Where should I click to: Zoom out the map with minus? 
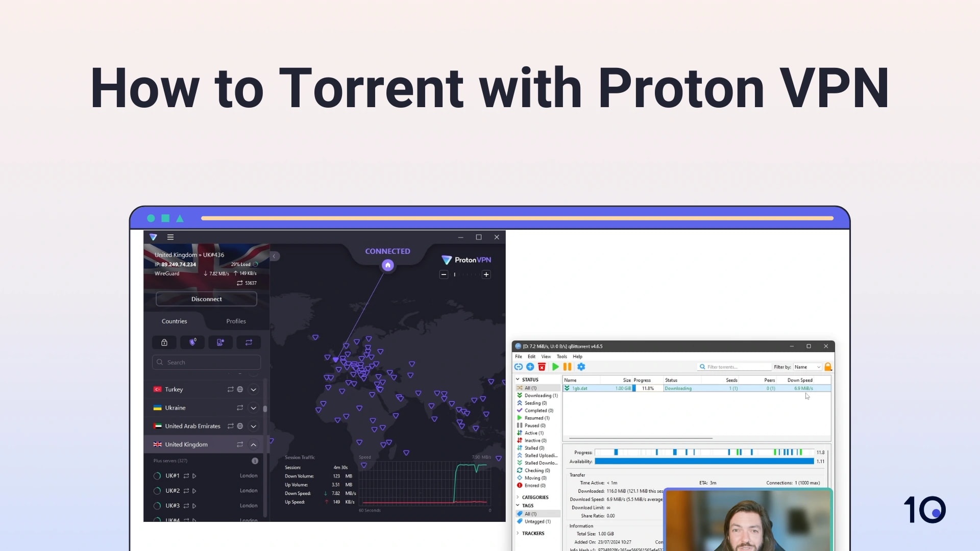(444, 274)
